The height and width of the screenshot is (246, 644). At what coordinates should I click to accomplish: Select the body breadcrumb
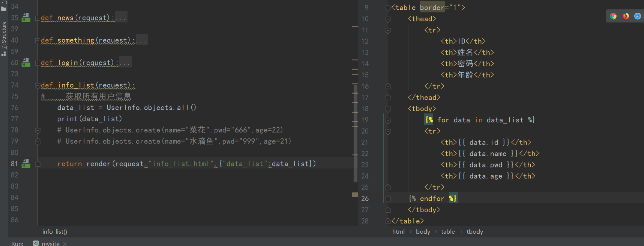423,232
